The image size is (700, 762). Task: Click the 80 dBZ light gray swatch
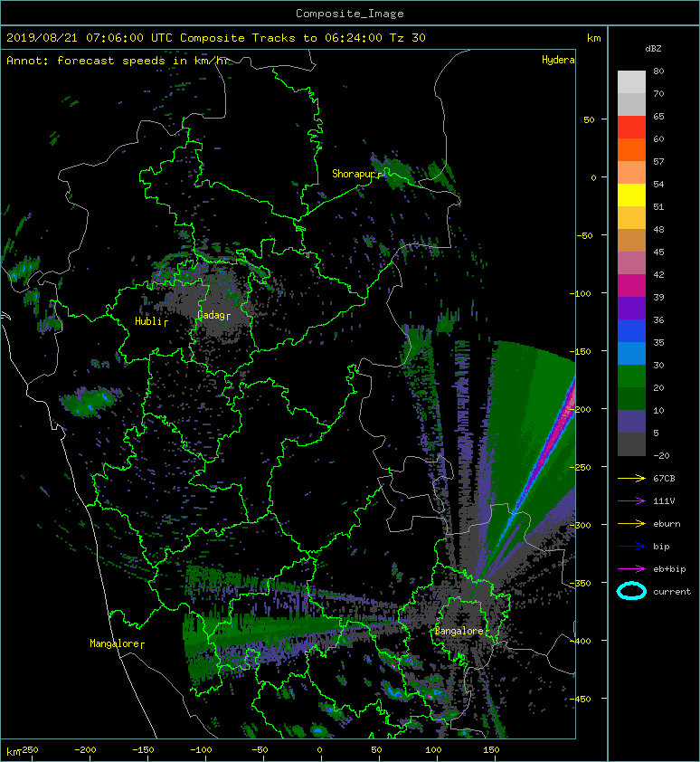pyautogui.click(x=631, y=82)
